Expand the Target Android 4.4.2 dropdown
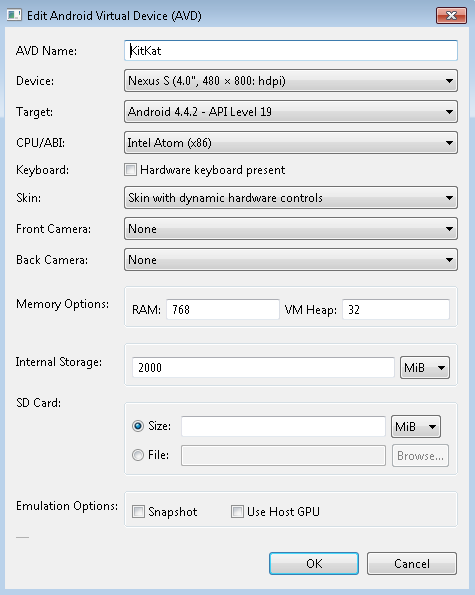Image resolution: width=475 pixels, height=595 pixels. click(291, 112)
